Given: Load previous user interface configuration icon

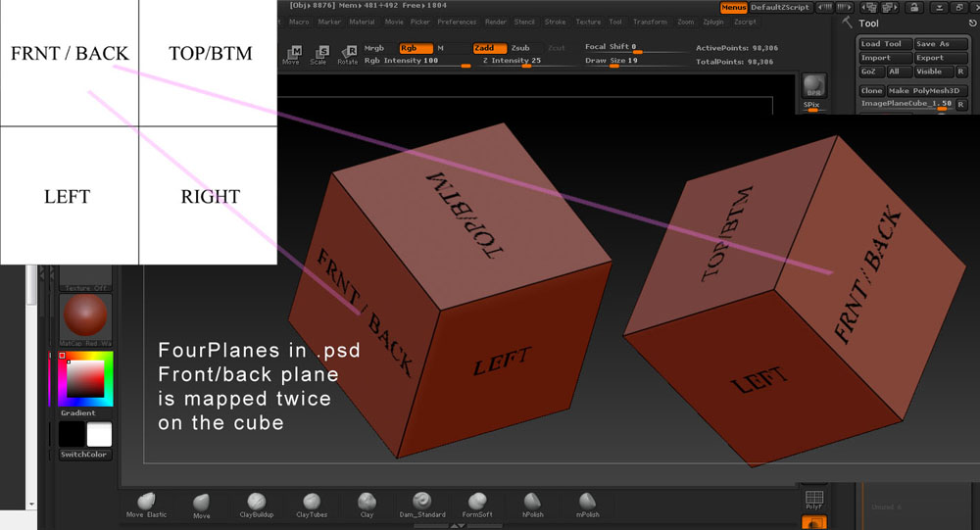Looking at the screenshot, I should 869,8.
